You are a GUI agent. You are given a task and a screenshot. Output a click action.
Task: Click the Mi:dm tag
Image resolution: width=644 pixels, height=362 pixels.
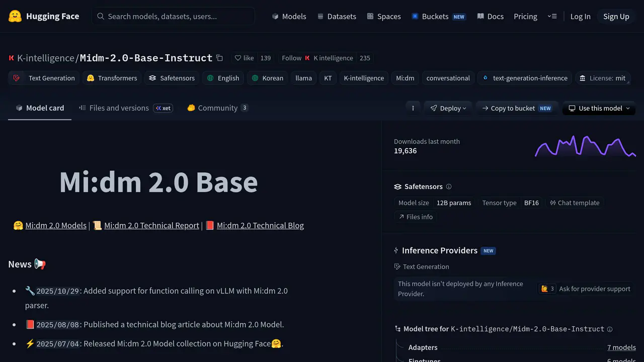click(405, 78)
